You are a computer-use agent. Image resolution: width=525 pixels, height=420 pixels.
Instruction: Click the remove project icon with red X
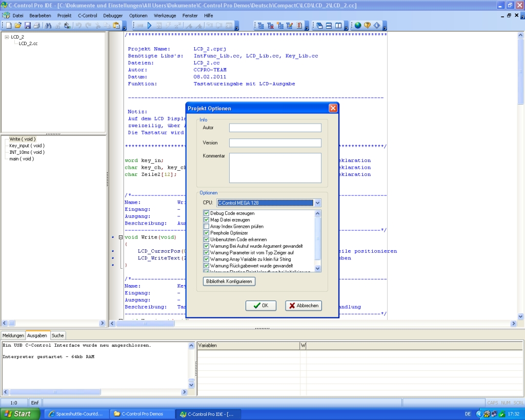271,26
